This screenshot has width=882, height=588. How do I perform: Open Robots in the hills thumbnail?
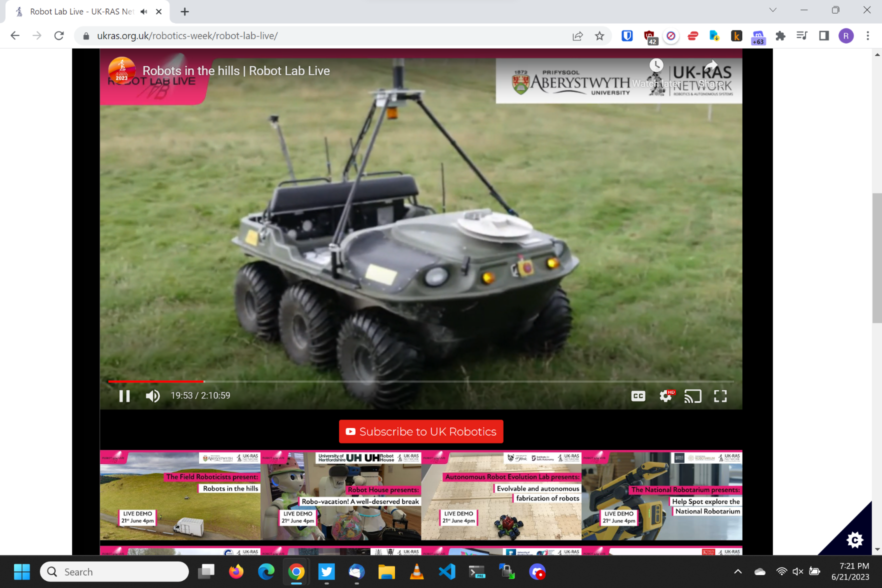pos(180,496)
